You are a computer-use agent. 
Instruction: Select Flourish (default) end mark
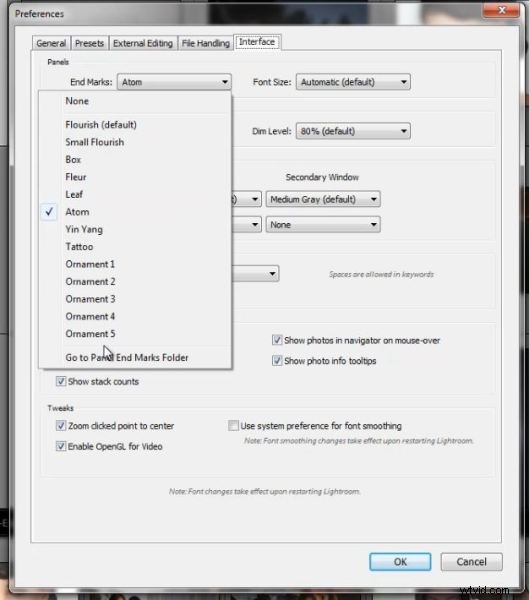click(135, 125)
